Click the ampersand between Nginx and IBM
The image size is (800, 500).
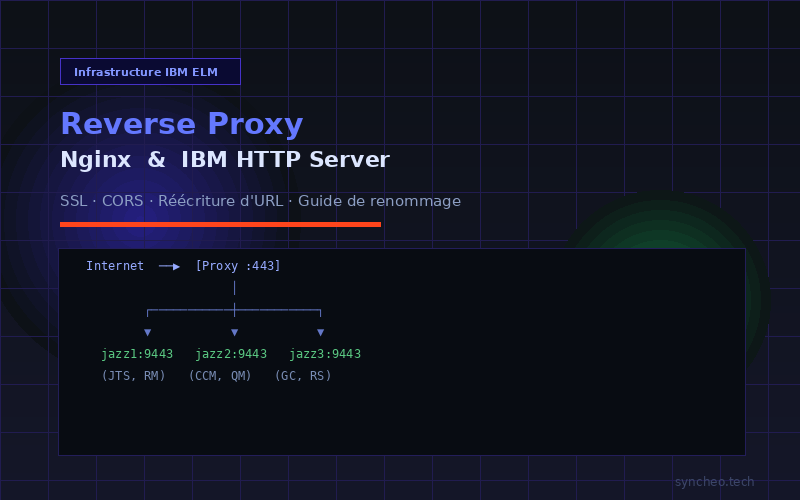coord(156,160)
